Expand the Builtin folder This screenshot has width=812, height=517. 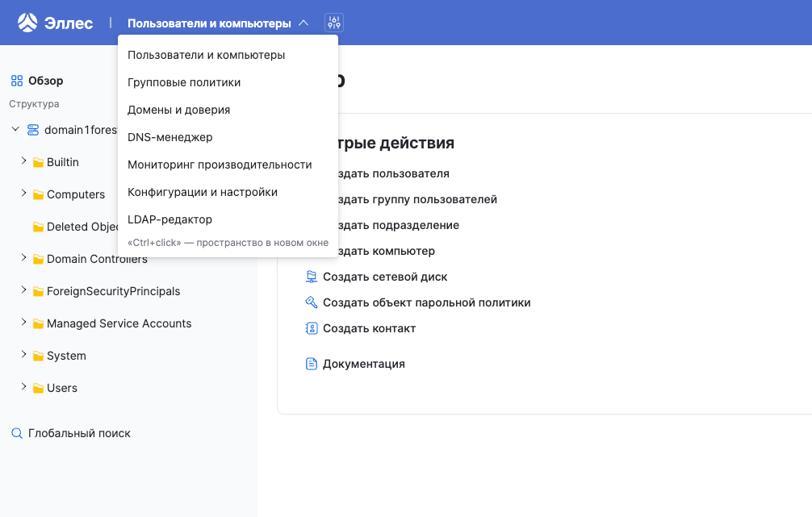pos(23,161)
